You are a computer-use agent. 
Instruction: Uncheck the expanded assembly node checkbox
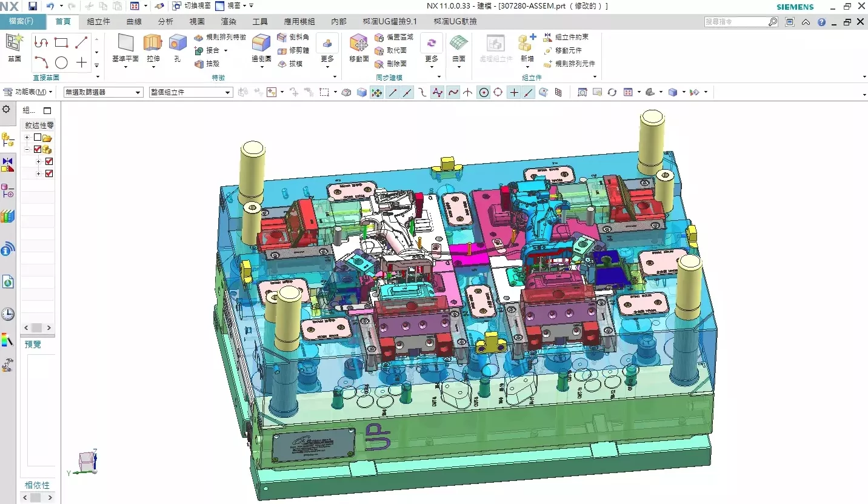[38, 149]
